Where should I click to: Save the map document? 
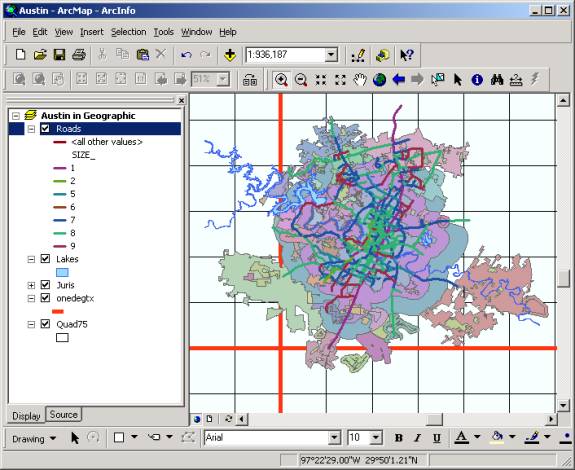[x=59, y=55]
